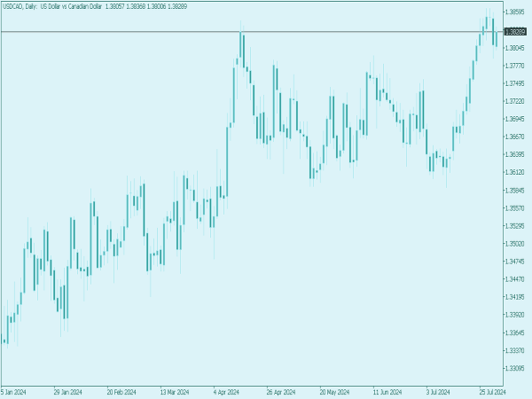
Task: Click the 1.35020 price axis label
Action: pos(514,244)
